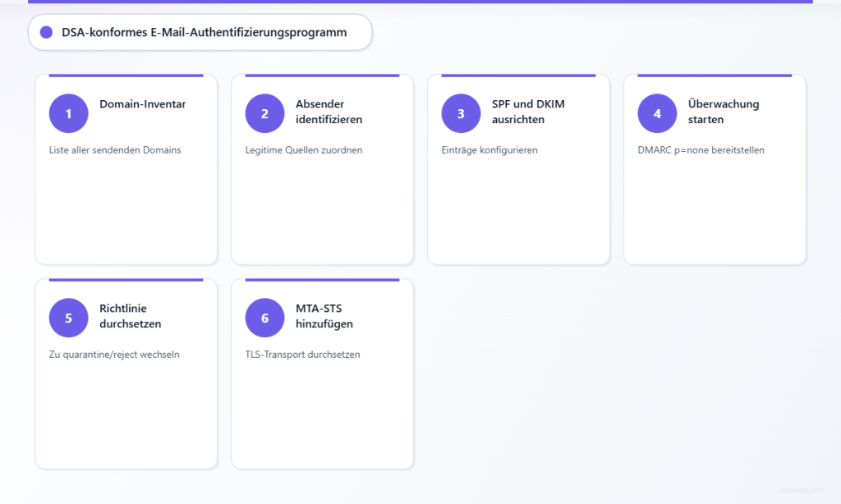Click 'Legitime Quellen zuordnen' text
Viewport: 841px width, 504px height.
[x=304, y=150]
